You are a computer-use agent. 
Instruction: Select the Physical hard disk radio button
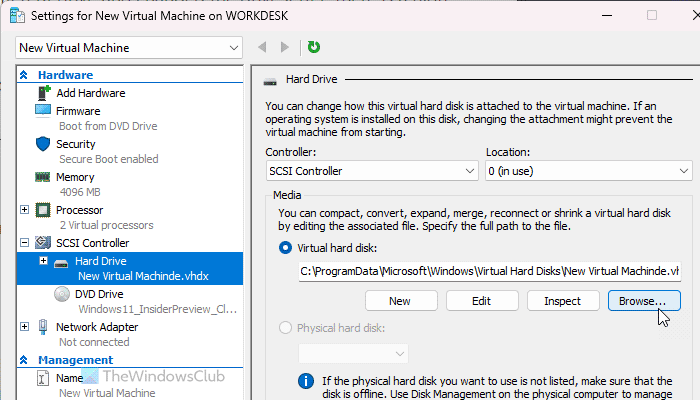tap(285, 328)
